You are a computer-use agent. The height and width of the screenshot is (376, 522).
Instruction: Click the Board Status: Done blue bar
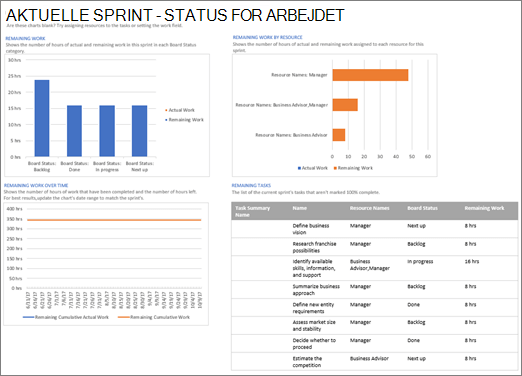(x=74, y=131)
